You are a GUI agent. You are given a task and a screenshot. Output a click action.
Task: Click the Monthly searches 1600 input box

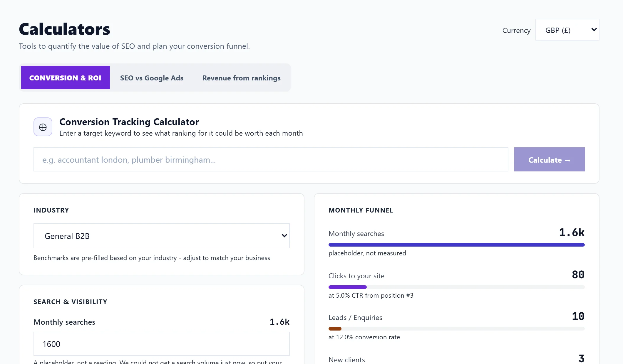[x=162, y=344]
